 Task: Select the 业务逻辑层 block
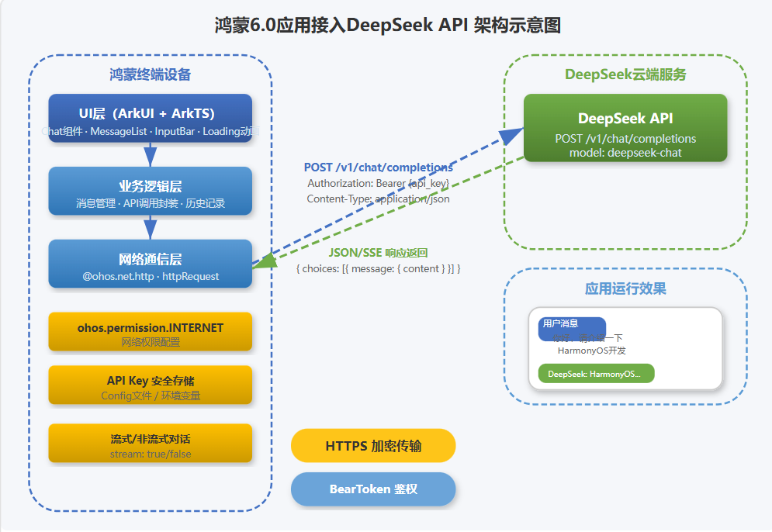(151, 191)
